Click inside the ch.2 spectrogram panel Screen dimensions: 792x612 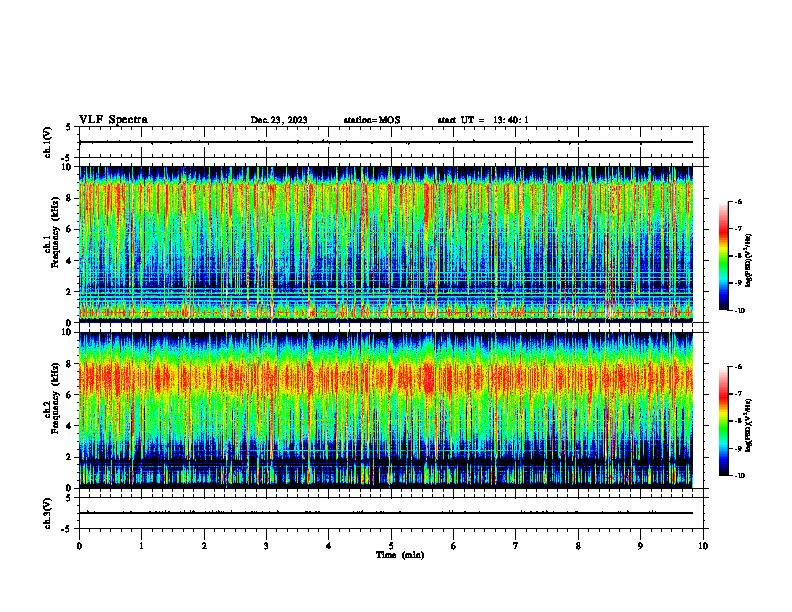click(x=385, y=410)
